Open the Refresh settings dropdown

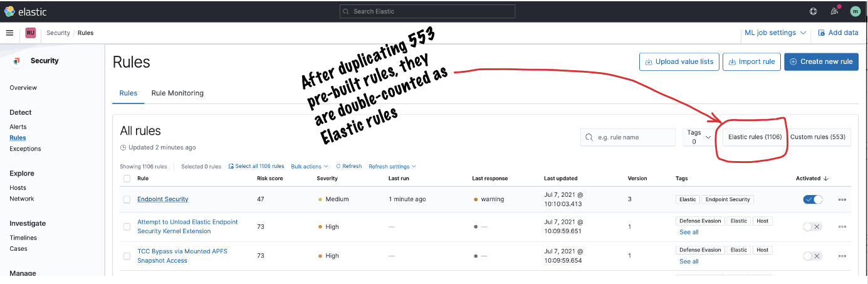point(392,167)
